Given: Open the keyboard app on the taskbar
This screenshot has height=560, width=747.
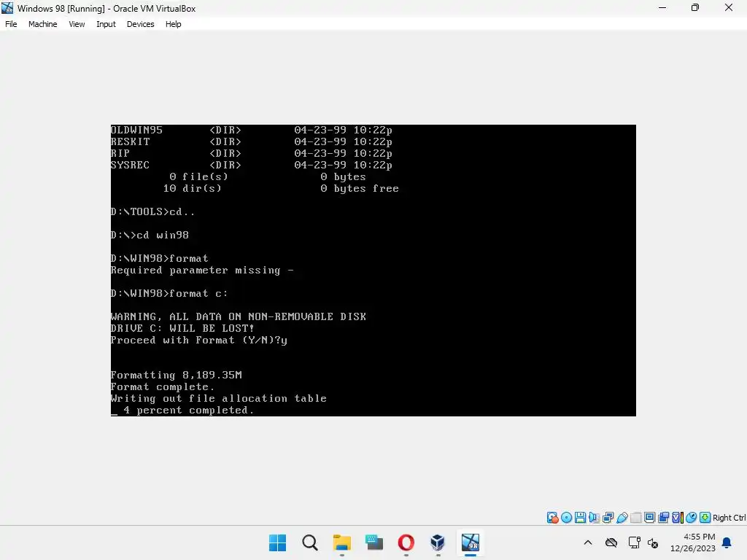Looking at the screenshot, I should pos(374,542).
